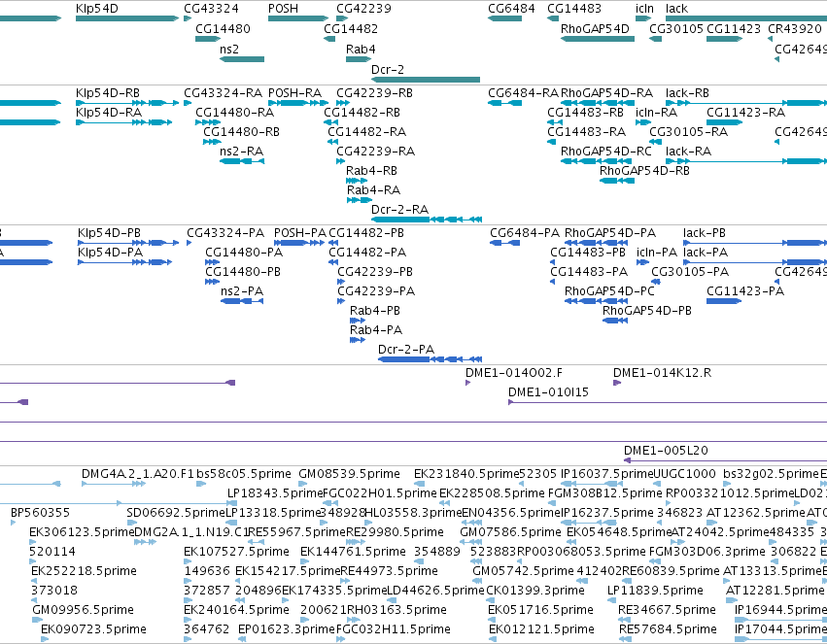
Task: Select BAC clone DME1-005L20
Action: click(x=666, y=451)
